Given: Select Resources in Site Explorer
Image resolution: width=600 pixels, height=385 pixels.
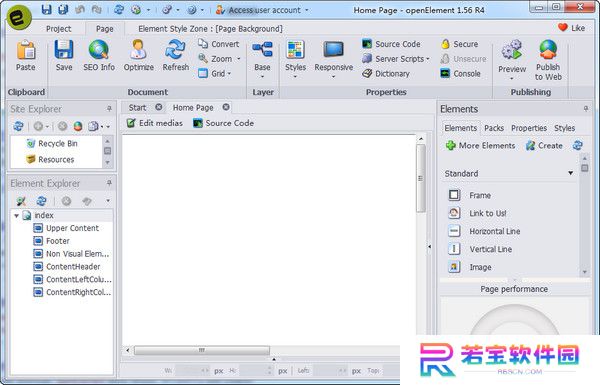Looking at the screenshot, I should 50,159.
